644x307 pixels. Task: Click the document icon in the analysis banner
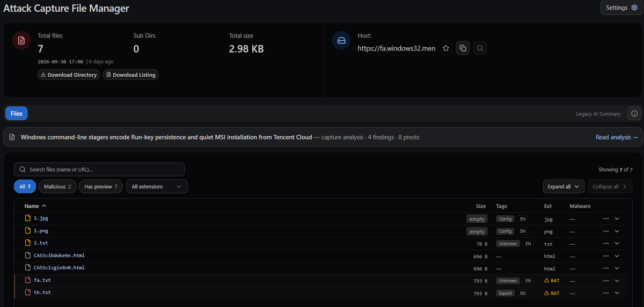click(x=12, y=137)
